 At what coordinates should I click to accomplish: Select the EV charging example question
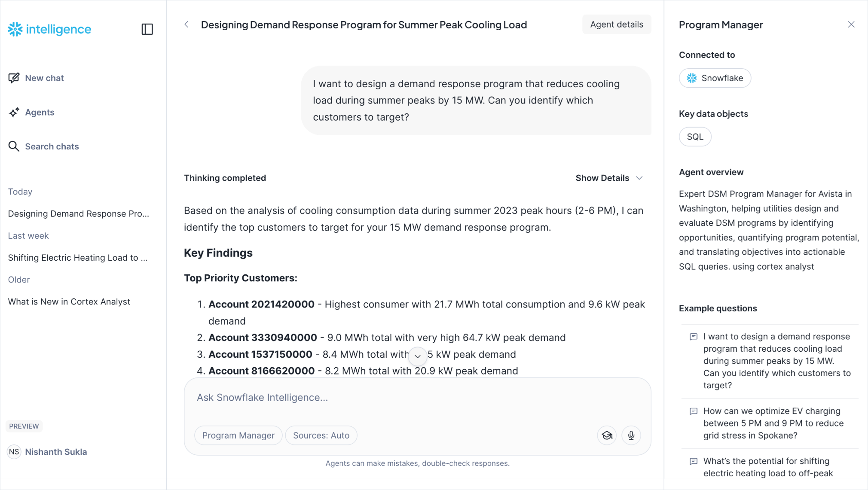[773, 423]
